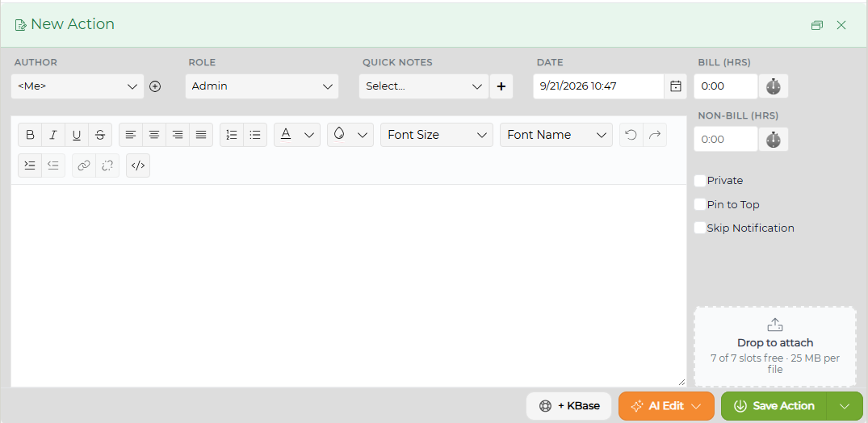Viewport: 868px width, 423px height.
Task: Center align the text
Action: [x=154, y=135]
